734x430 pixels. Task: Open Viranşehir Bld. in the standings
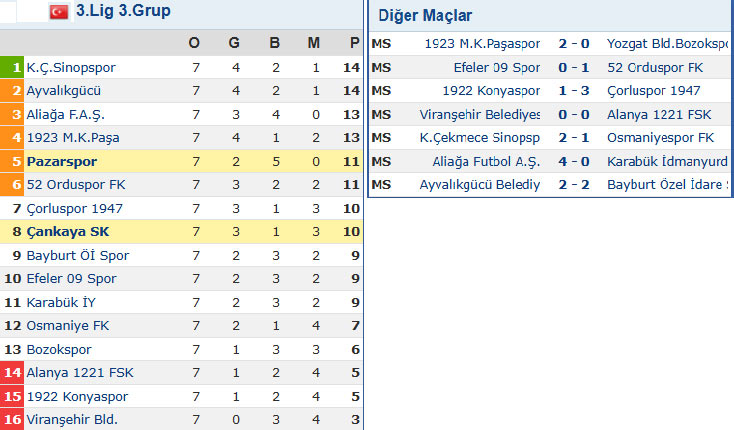pyautogui.click(x=73, y=419)
